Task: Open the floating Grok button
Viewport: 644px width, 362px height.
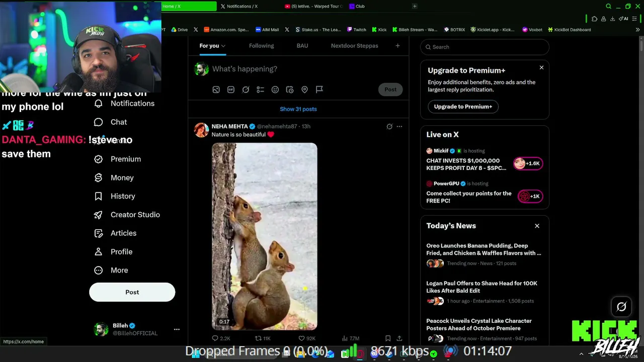Action: click(x=621, y=307)
